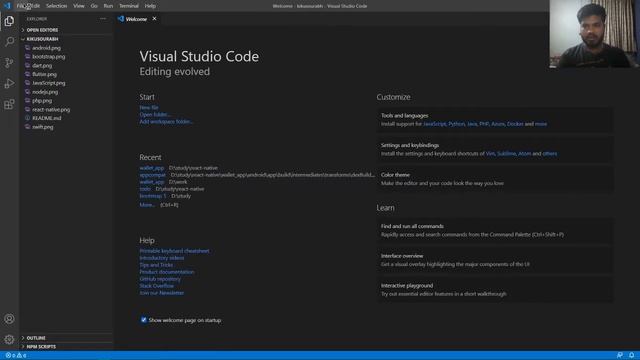Click Join our Newsletter link
The width and height of the screenshot is (640, 360).
pos(162,293)
